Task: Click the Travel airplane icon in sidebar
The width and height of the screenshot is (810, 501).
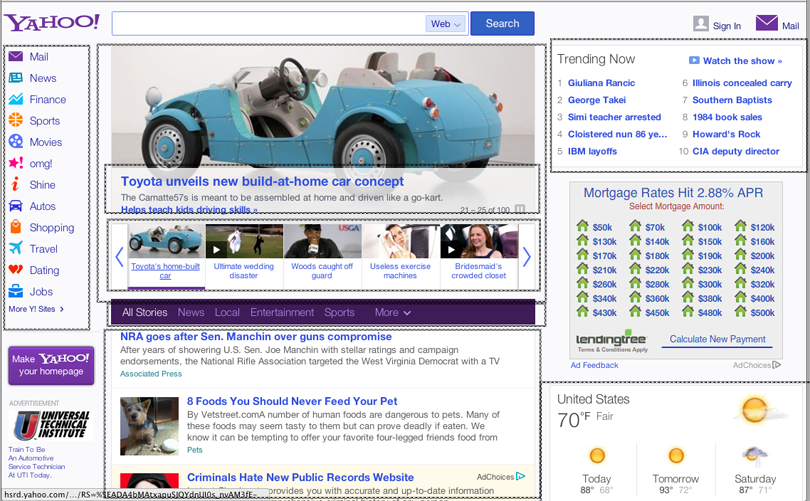Action: pyautogui.click(x=16, y=248)
